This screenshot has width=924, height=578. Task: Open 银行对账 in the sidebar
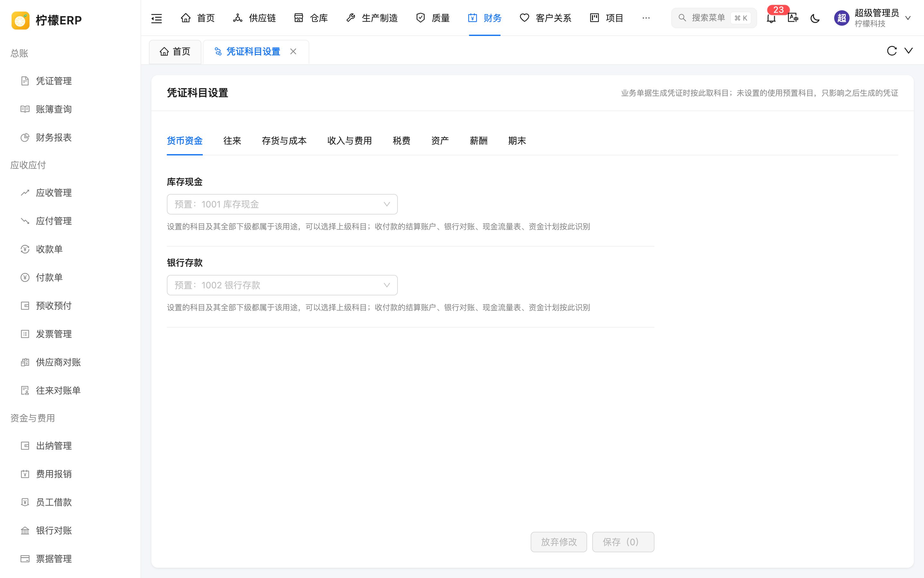click(x=70, y=530)
